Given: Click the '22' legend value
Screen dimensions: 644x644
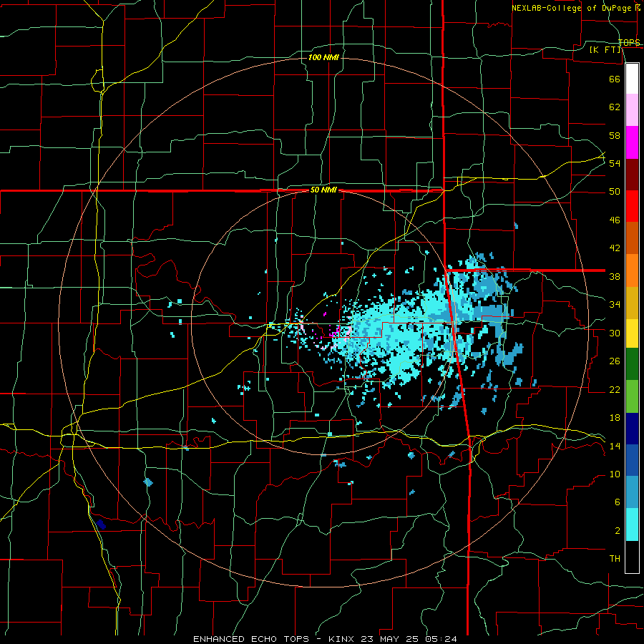Looking at the screenshot, I should coord(615,389).
